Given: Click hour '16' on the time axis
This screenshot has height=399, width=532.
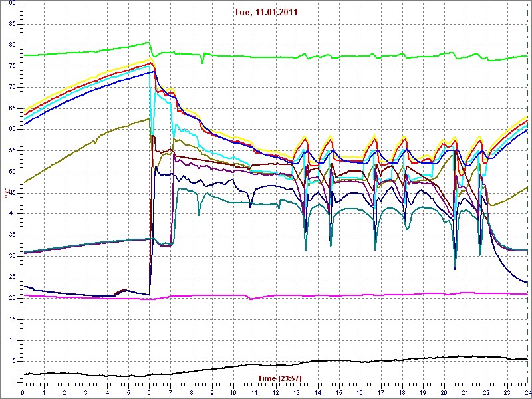Looking at the screenshot, I should (x=360, y=392).
